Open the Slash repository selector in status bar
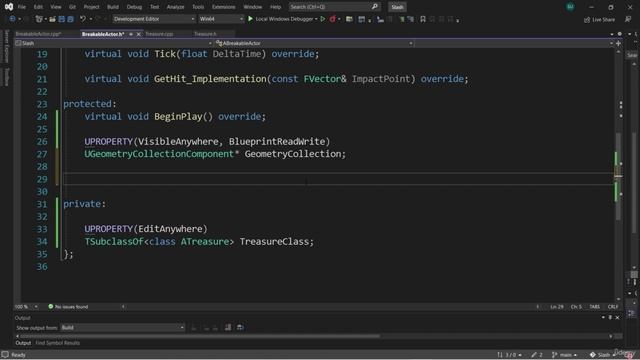The width and height of the screenshot is (640, 360). coord(602,355)
